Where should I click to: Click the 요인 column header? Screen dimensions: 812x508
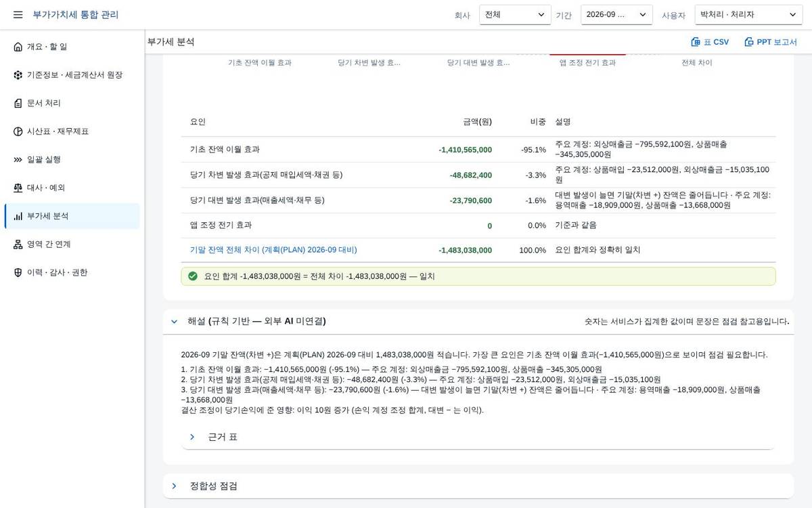tap(198, 122)
